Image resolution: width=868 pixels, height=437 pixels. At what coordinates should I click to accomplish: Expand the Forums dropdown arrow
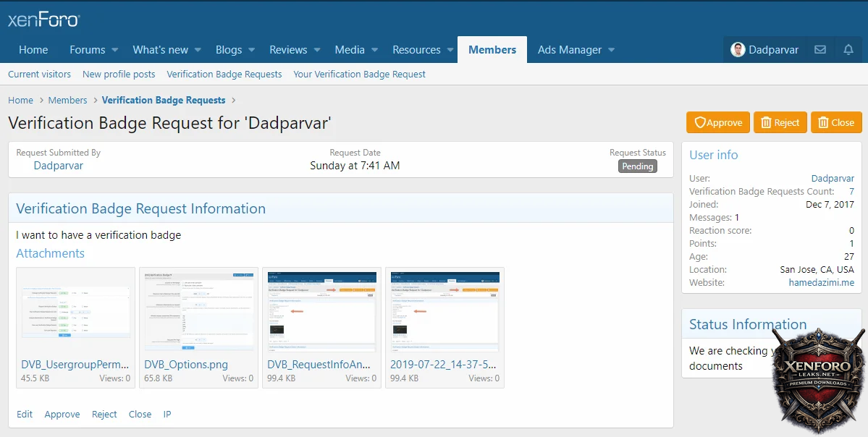[x=114, y=50]
